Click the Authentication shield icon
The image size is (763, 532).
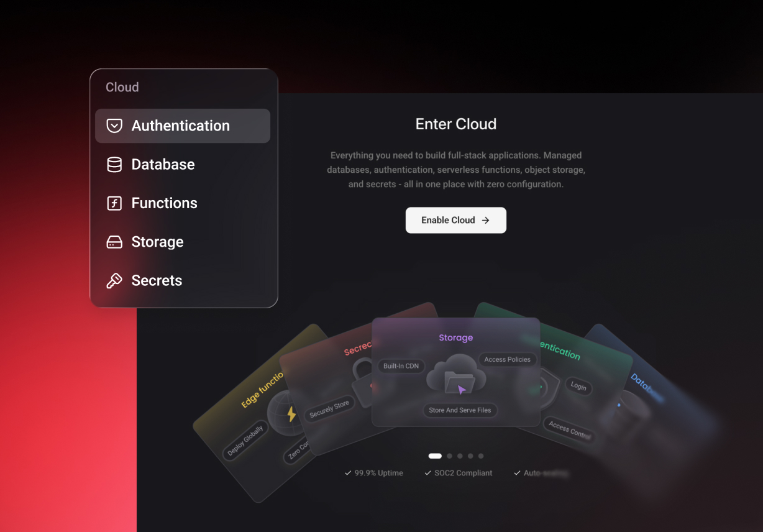coord(114,126)
